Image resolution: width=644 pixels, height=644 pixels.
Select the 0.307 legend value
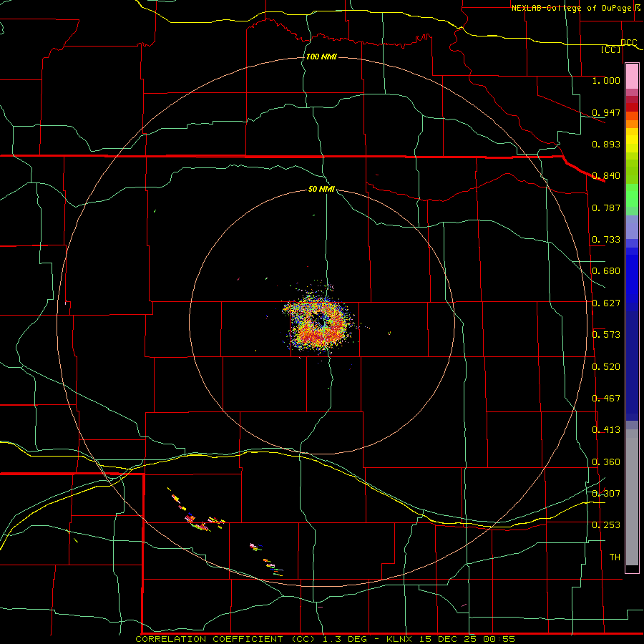606,493
